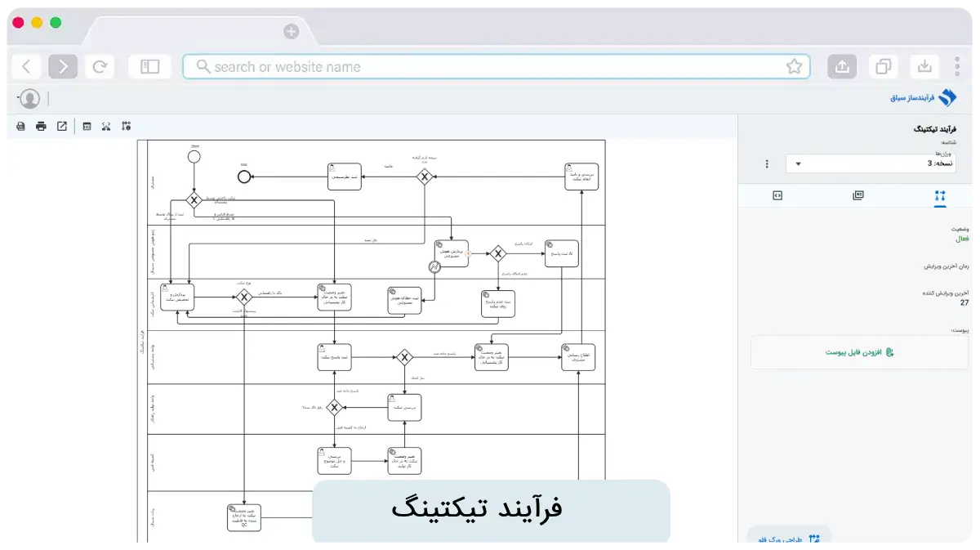Select the پردازش و تخصیص تیکت task box
Screen dimensions: 980x550
click(178, 297)
